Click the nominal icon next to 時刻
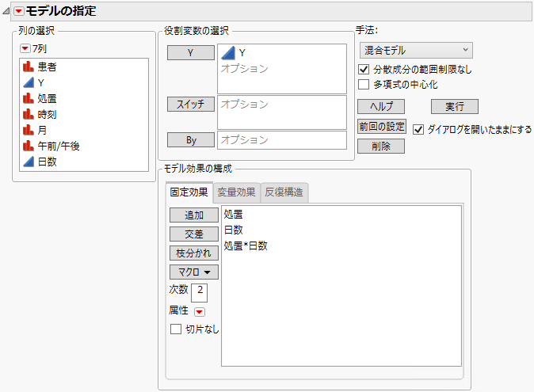The image size is (534, 392). [x=28, y=115]
